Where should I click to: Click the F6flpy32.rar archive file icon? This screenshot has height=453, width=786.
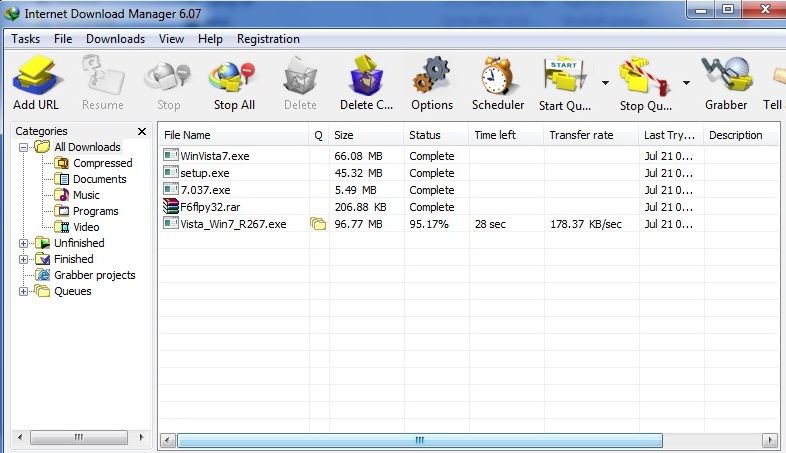(x=171, y=206)
